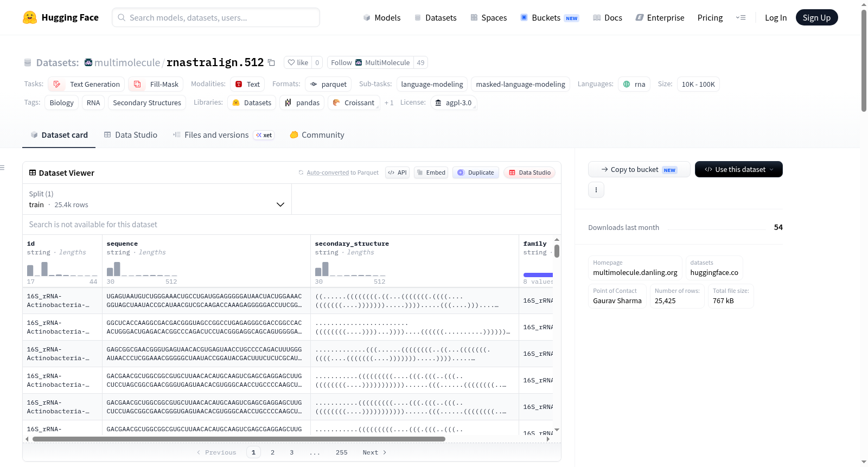Go to page 3 of results
The image size is (868, 467).
tap(292, 452)
